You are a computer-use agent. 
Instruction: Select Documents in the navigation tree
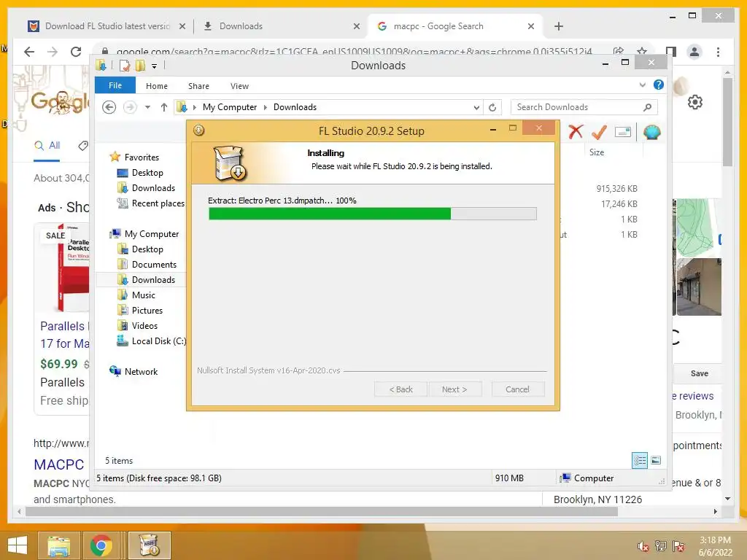(147, 264)
